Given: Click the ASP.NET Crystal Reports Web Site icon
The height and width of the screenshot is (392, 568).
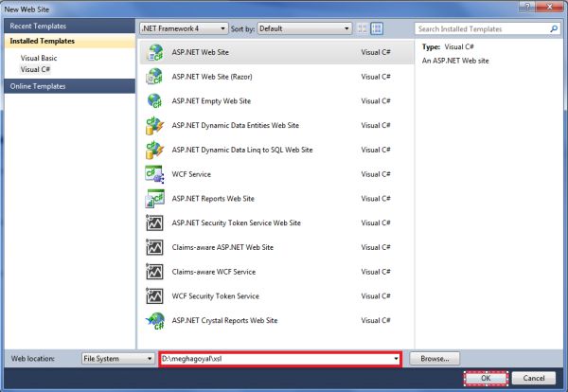Looking at the screenshot, I should click(x=154, y=321).
